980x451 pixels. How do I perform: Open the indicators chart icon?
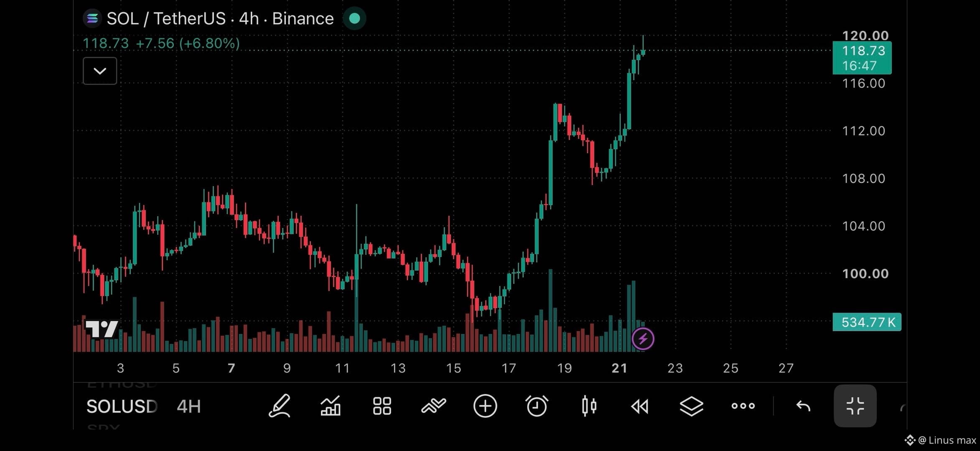(x=330, y=406)
